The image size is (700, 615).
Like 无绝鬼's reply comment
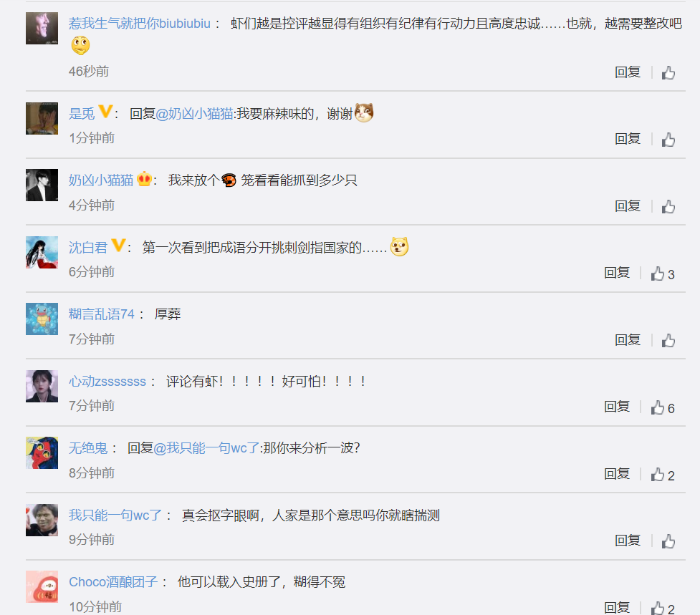663,475
